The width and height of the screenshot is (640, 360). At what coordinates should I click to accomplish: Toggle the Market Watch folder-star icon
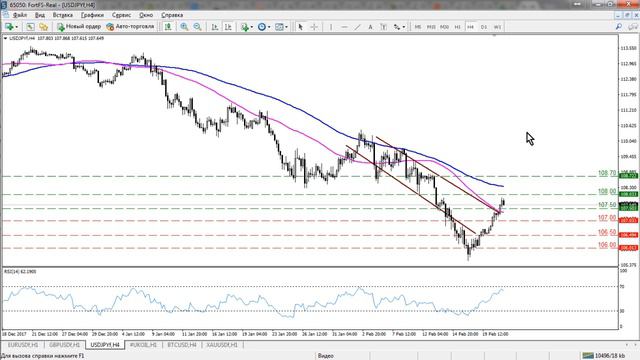43,27
